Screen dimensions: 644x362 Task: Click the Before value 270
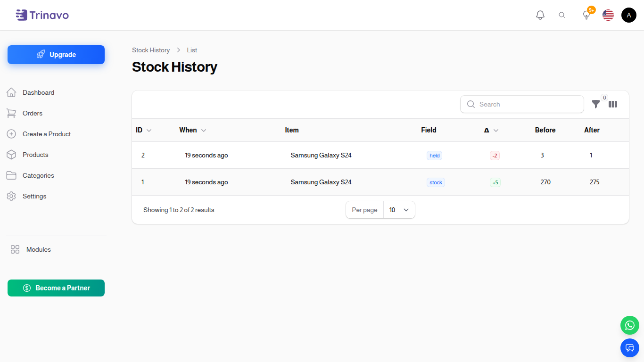click(x=545, y=182)
